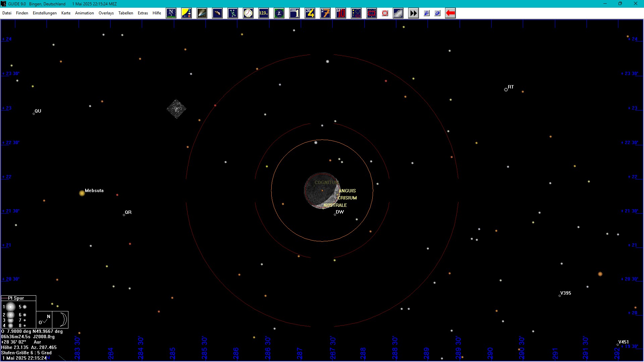Click the Mebsuta star label

(94, 190)
